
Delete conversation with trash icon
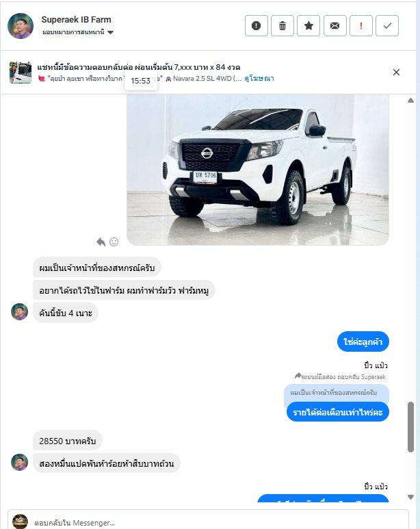click(x=283, y=25)
